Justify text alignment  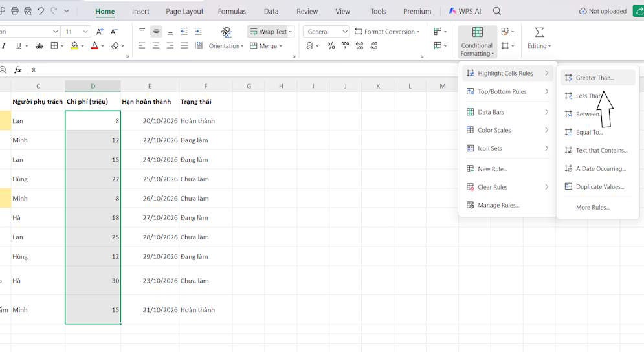pyautogui.click(x=184, y=45)
